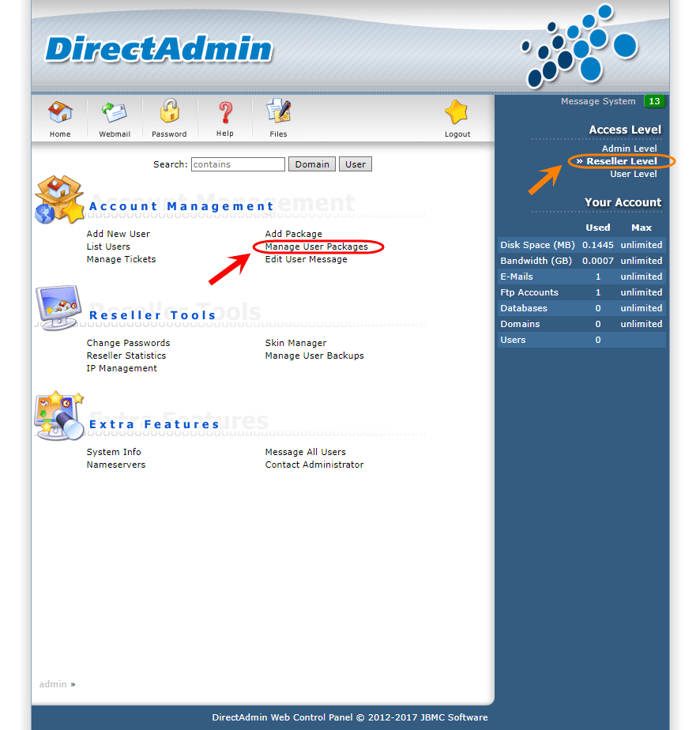700x730 pixels.
Task: Click the Reseller Tools monitor icon
Action: (59, 307)
